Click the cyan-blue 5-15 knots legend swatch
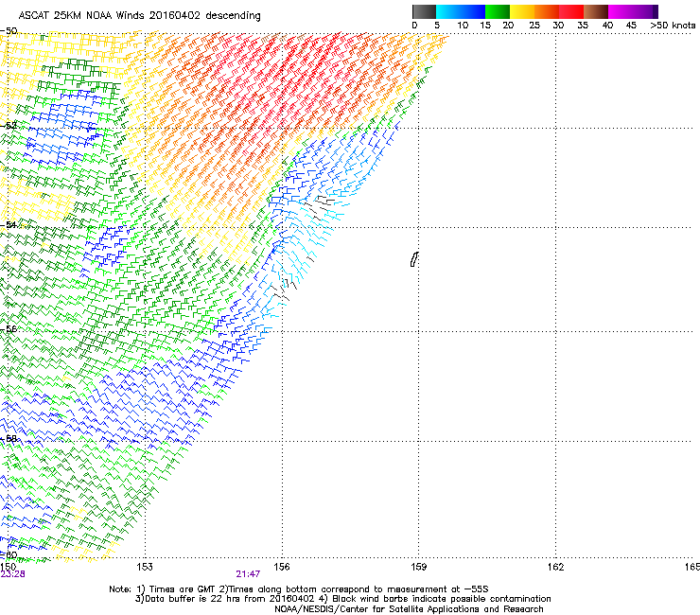Screen dimensions: 700x615 [461, 11]
